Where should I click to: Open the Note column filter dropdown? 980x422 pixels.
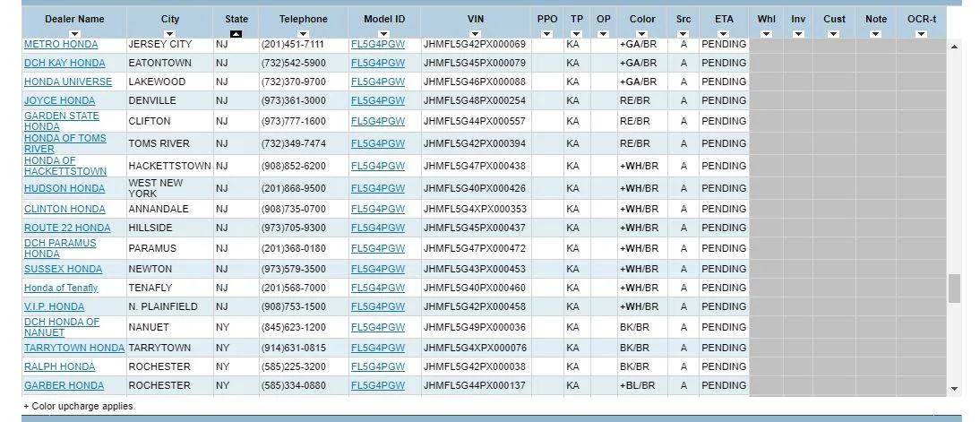(x=875, y=34)
